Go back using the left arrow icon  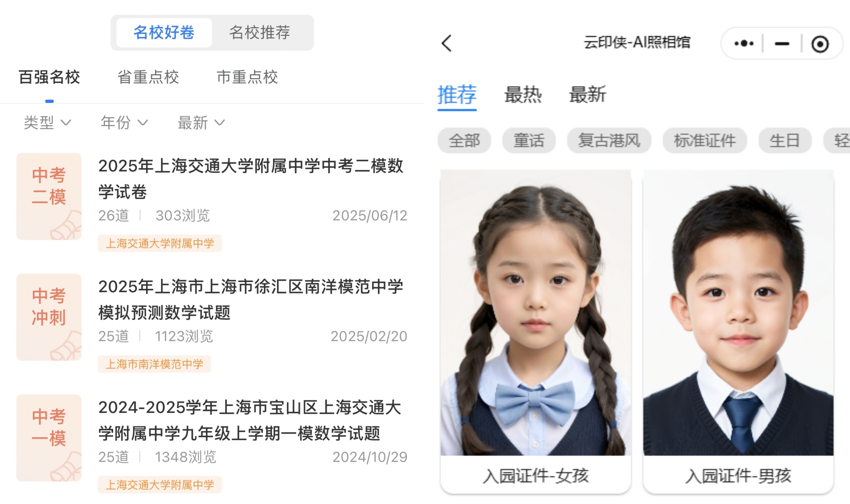447,43
